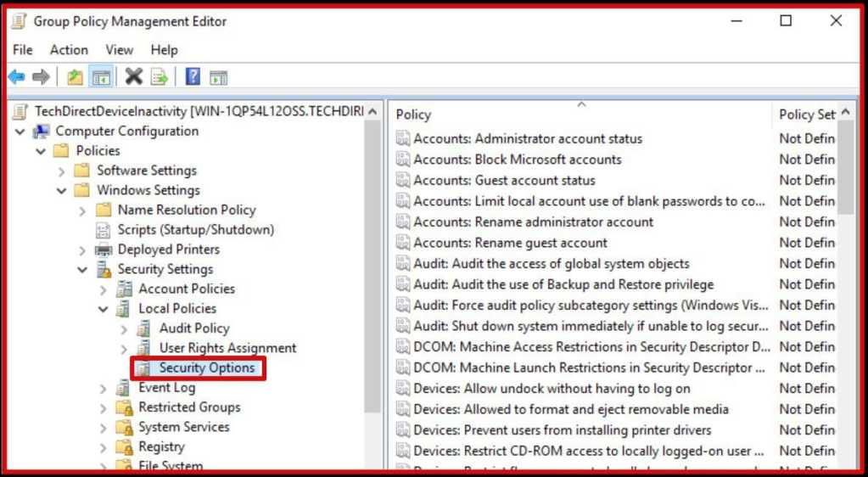Collapse the Local Policies node
This screenshot has width=868, height=477.
[104, 309]
